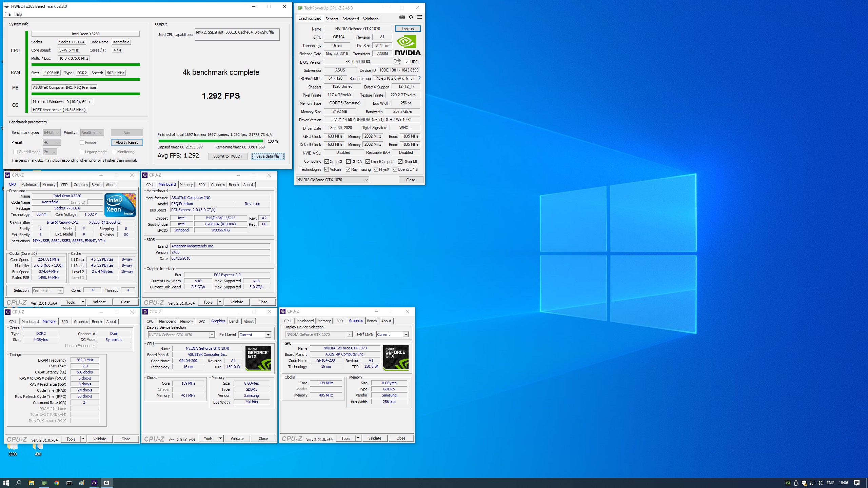
Task: Open Overkill 2x dropdown
Action: [50, 152]
